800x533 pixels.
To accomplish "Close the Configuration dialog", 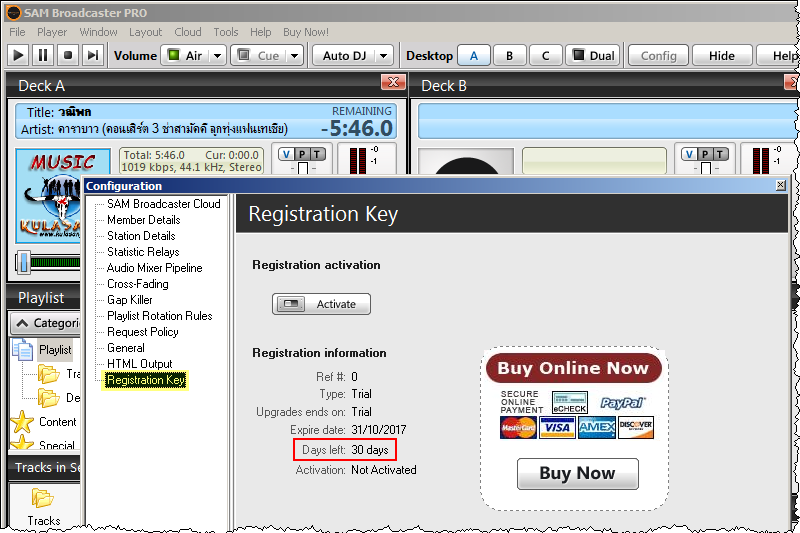I will tap(781, 186).
